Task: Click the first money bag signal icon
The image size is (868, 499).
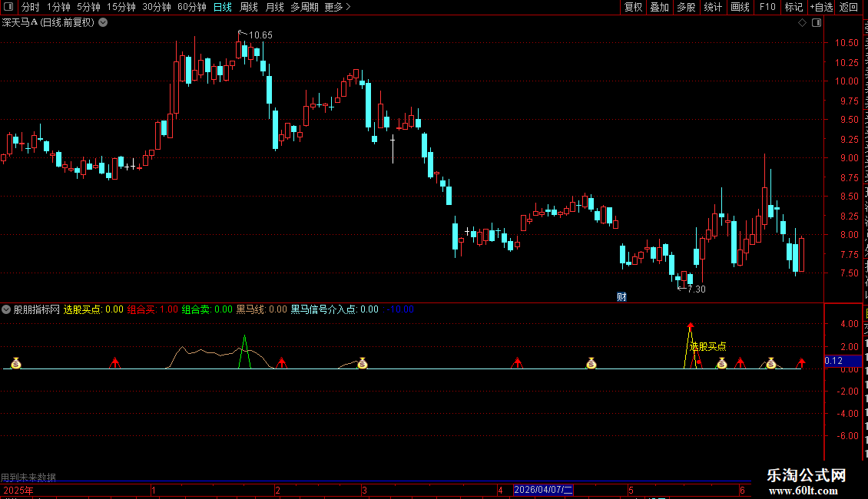Action: point(16,363)
